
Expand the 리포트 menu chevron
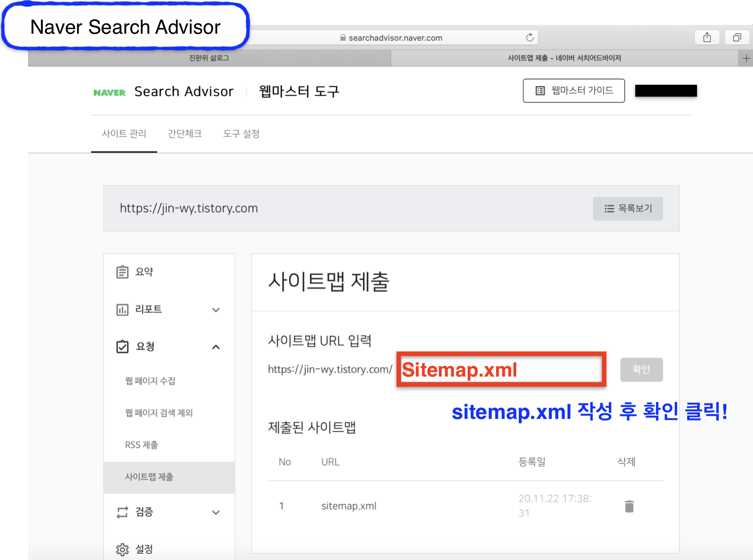(x=216, y=310)
